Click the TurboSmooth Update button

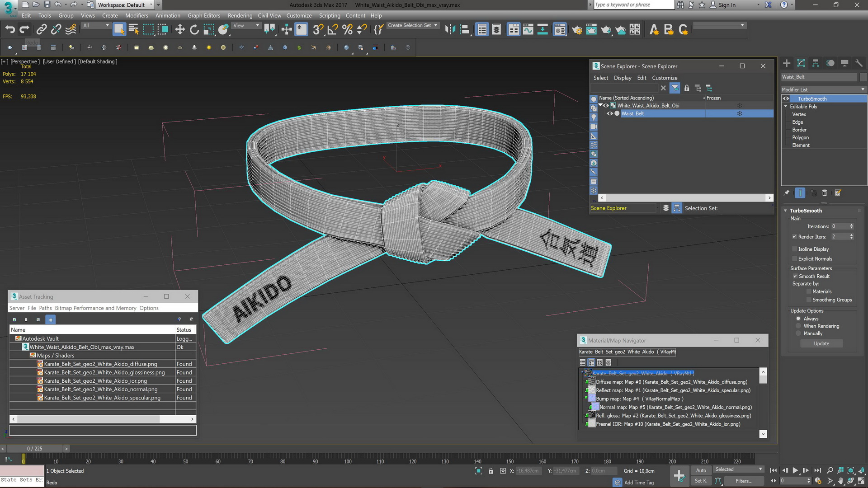click(x=821, y=344)
